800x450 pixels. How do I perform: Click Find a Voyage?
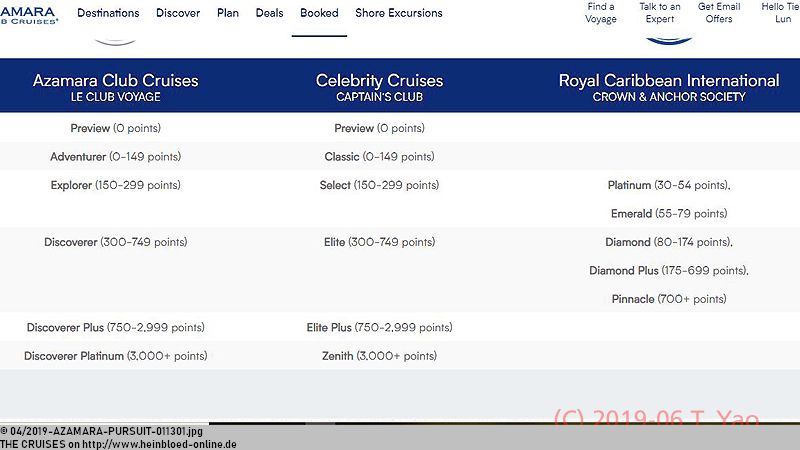pos(601,13)
